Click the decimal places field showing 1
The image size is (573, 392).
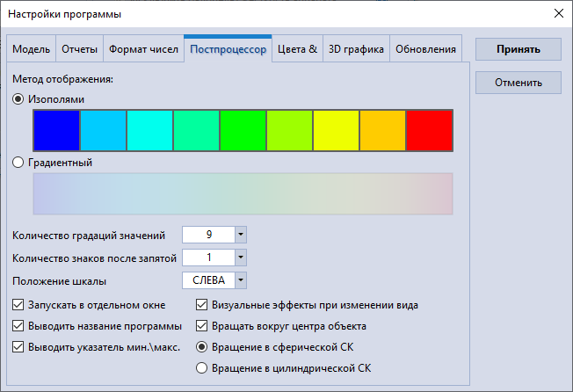click(x=208, y=258)
